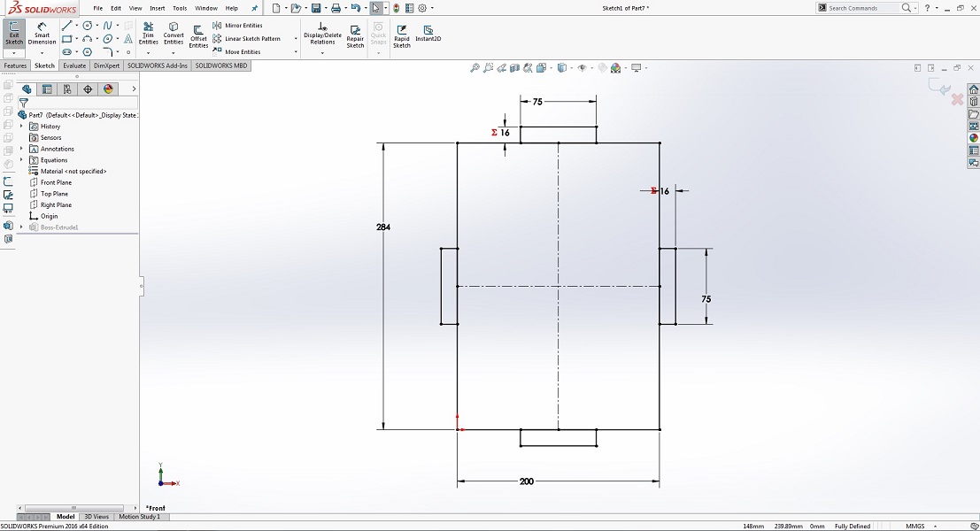Click the Offset Entities tool
The width and height of the screenshot is (980, 531).
(198, 36)
